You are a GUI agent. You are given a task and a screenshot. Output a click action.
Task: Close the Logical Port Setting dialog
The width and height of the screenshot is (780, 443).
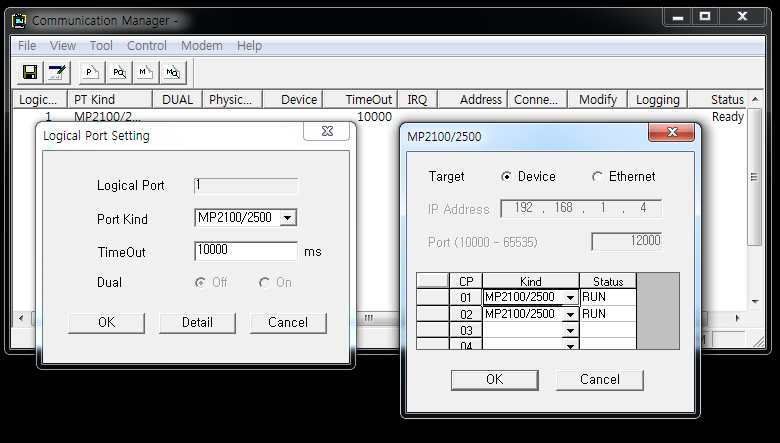(x=327, y=131)
